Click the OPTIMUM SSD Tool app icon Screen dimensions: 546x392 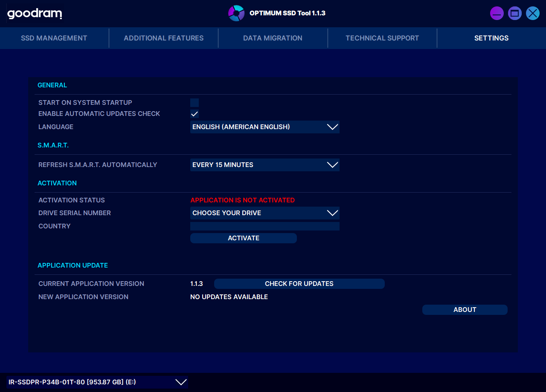pos(236,13)
